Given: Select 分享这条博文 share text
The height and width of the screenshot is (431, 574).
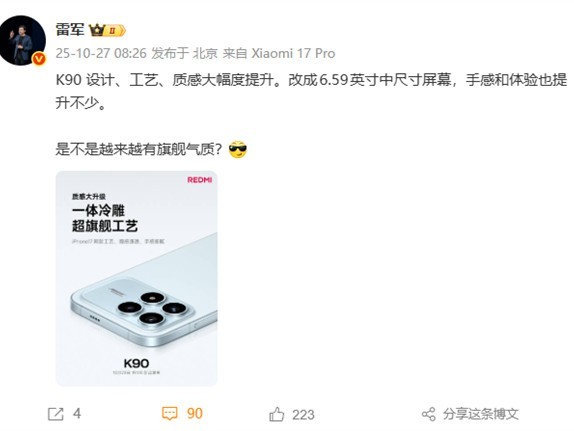Looking at the screenshot, I should click(x=481, y=414).
